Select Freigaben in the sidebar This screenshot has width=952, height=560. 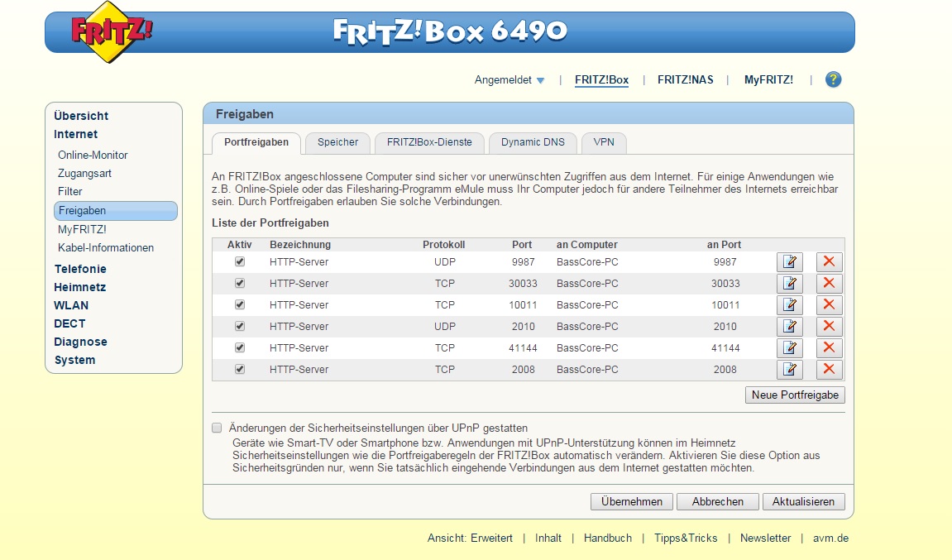click(115, 211)
